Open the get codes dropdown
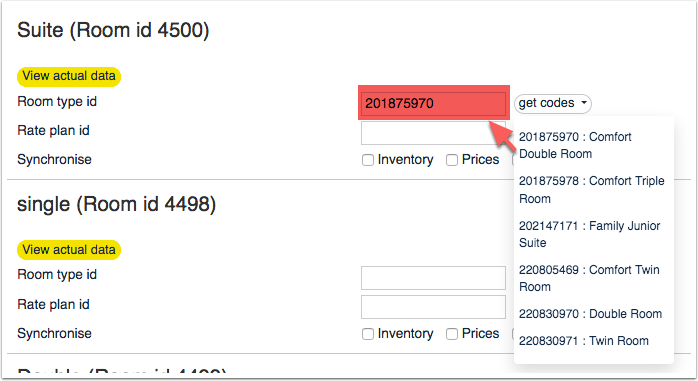The width and height of the screenshot is (698, 381). coord(552,103)
